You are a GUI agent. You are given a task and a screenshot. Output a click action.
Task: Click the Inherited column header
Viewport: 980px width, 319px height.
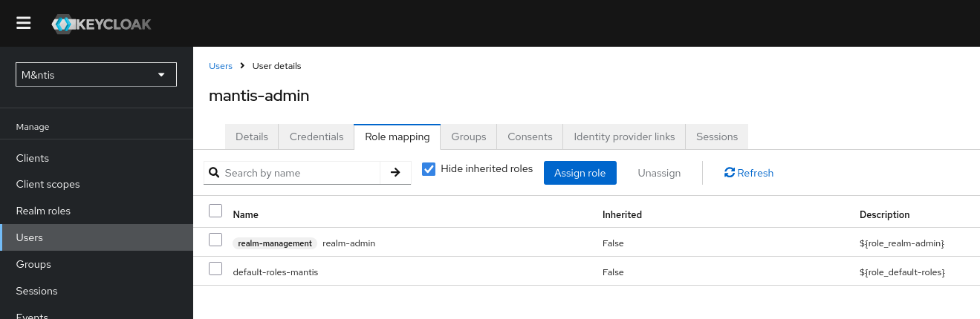(622, 214)
